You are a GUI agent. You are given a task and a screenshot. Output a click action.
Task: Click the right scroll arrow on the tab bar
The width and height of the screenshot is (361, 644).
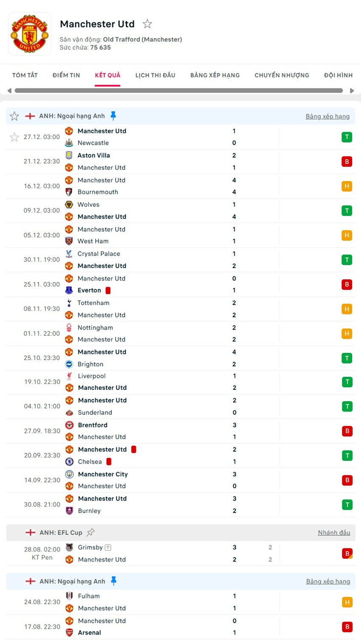pyautogui.click(x=352, y=90)
